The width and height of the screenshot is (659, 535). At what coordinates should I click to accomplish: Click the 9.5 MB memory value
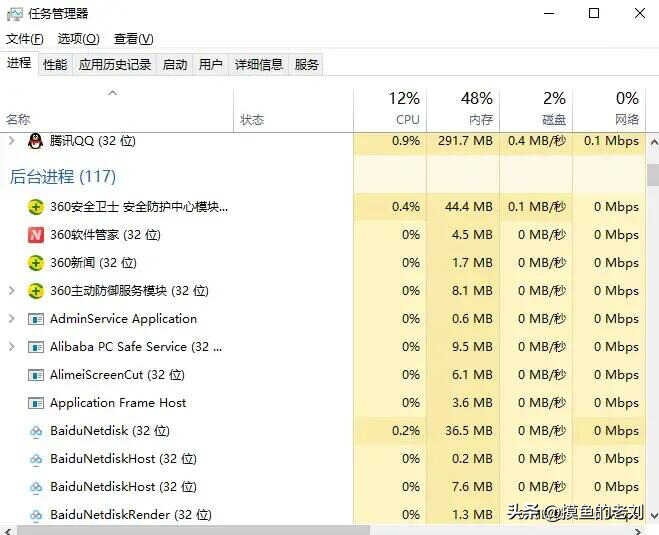(x=472, y=347)
